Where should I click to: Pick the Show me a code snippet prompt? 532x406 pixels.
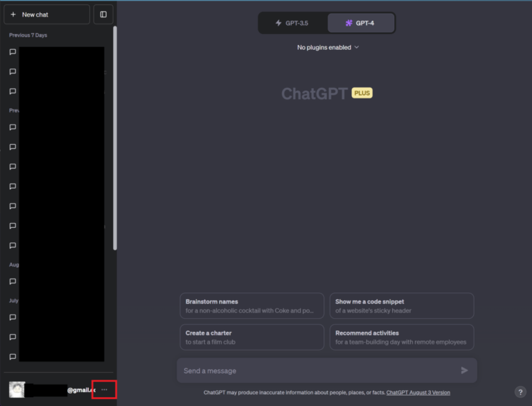tap(401, 306)
